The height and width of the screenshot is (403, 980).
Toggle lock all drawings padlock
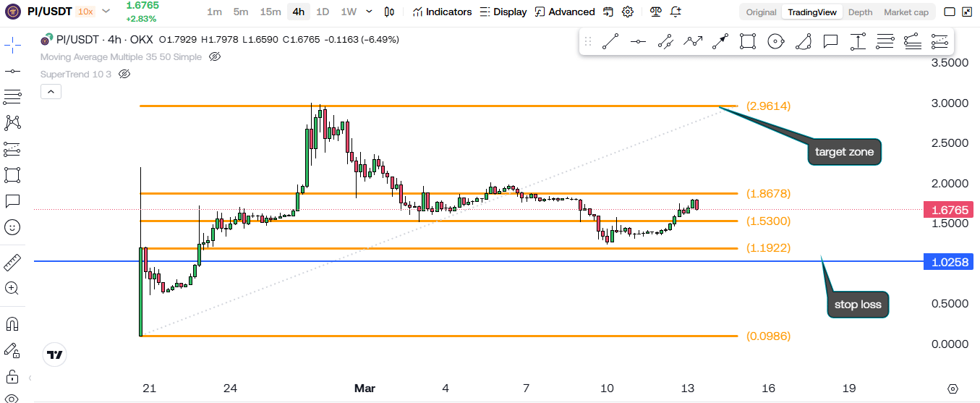[x=12, y=376]
